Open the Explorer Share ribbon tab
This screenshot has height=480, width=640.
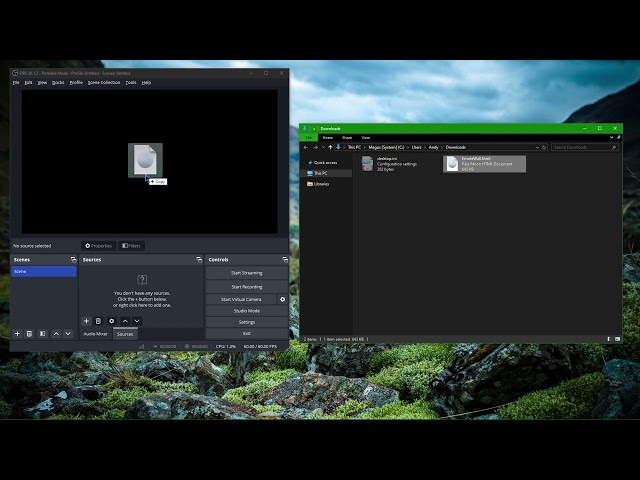tap(347, 138)
